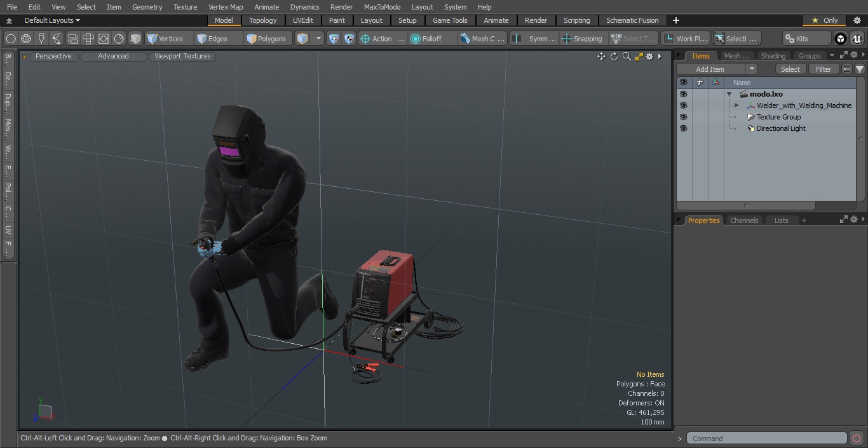
Task: Click the viewport pan (move arrows) icon
Action: coord(601,57)
